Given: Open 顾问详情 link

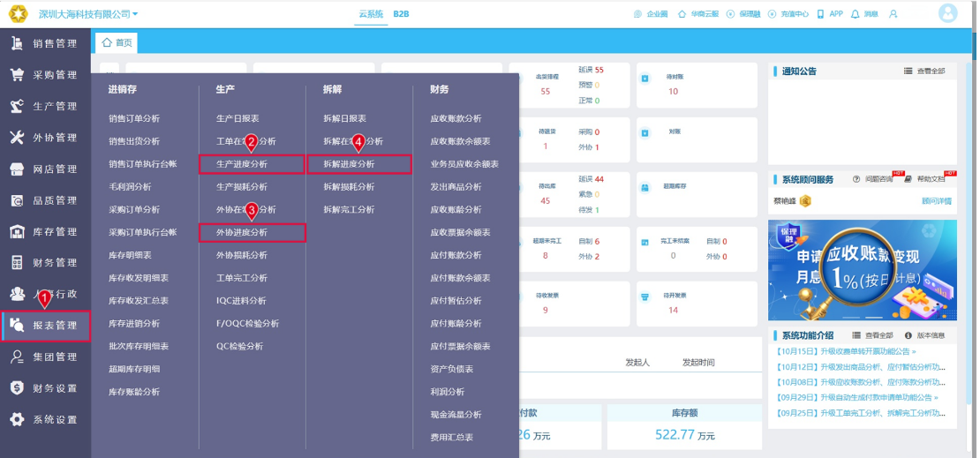Looking at the screenshot, I should coord(936,201).
